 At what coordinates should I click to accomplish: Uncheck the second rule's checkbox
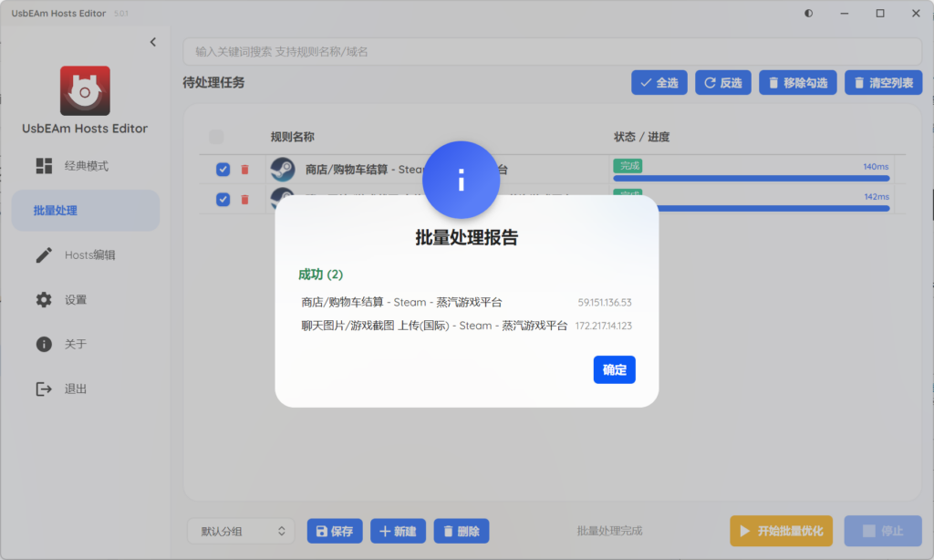(x=222, y=199)
